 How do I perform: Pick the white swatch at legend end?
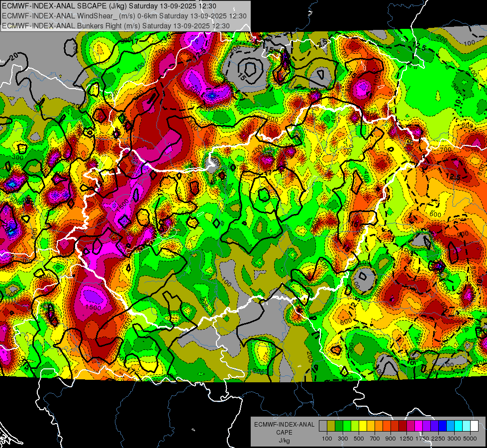click(x=475, y=426)
